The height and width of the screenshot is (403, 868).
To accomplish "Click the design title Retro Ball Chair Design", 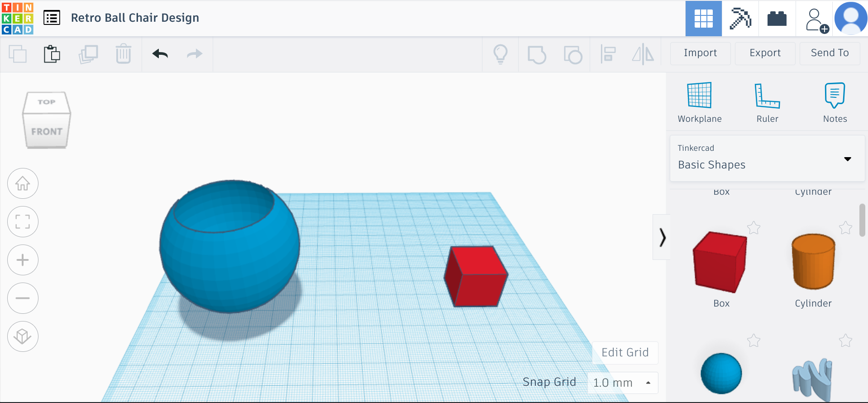I will tap(135, 18).
